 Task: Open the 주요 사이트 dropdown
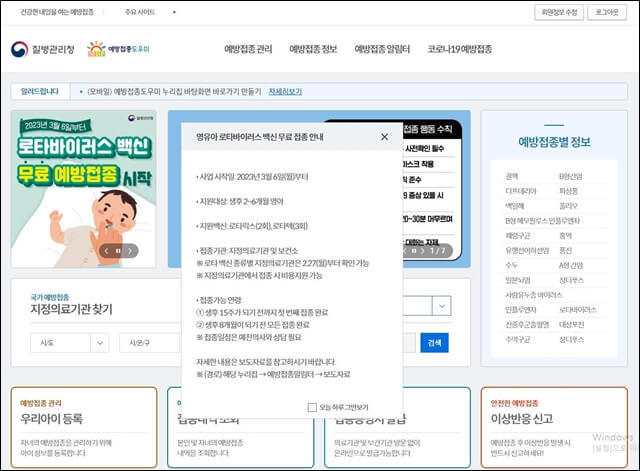[x=150, y=12]
